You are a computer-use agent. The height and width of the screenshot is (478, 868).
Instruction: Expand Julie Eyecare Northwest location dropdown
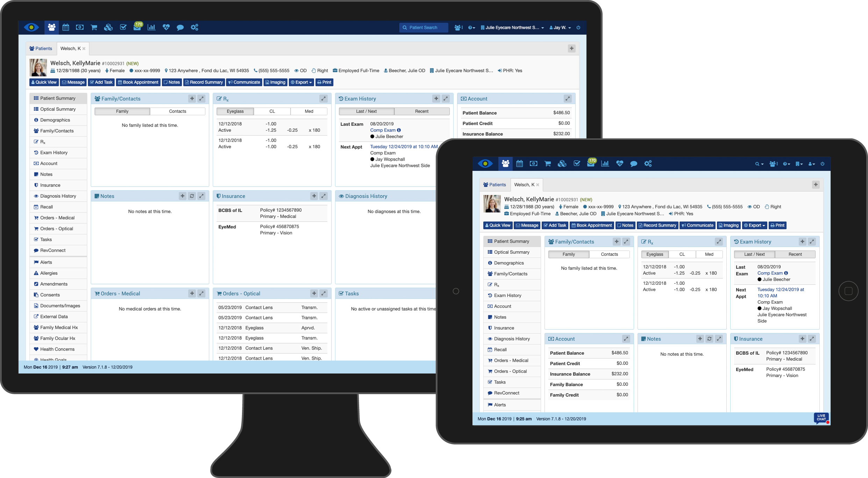[x=512, y=28]
